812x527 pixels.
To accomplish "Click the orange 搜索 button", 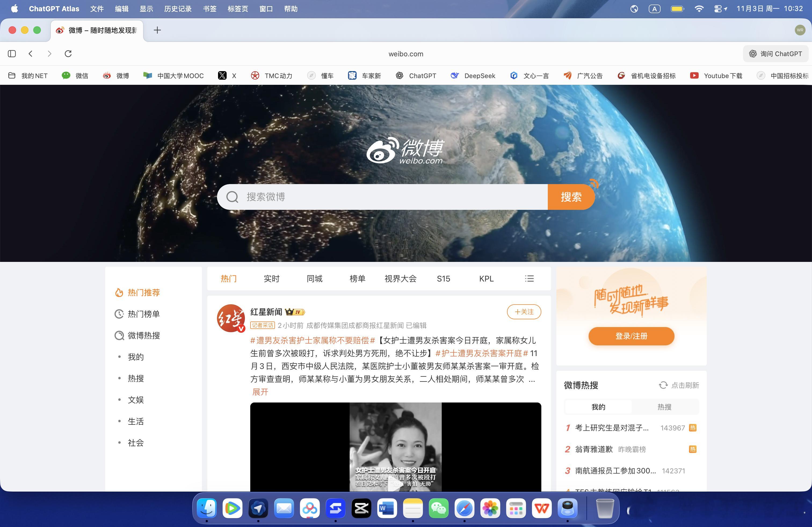I will 571,197.
